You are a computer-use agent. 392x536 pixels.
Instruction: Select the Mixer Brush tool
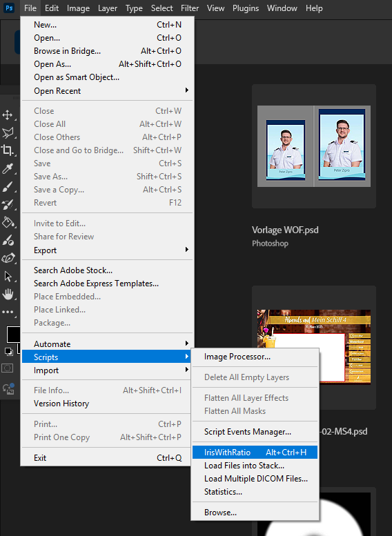(8, 204)
